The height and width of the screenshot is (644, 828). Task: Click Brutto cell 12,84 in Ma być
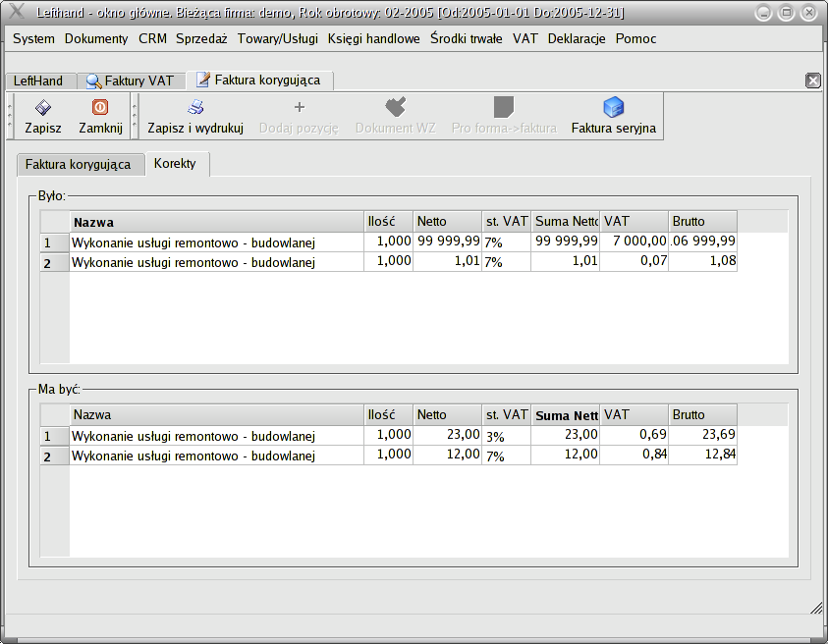pyautogui.click(x=703, y=456)
